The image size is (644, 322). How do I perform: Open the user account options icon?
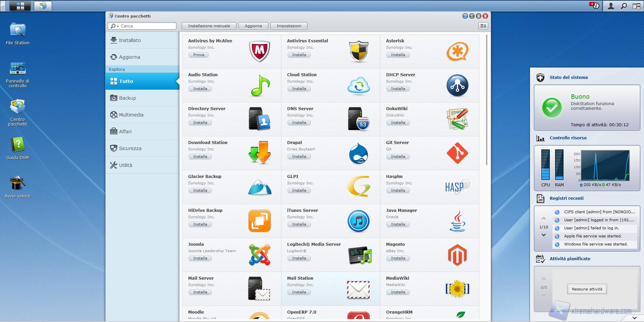click(611, 6)
